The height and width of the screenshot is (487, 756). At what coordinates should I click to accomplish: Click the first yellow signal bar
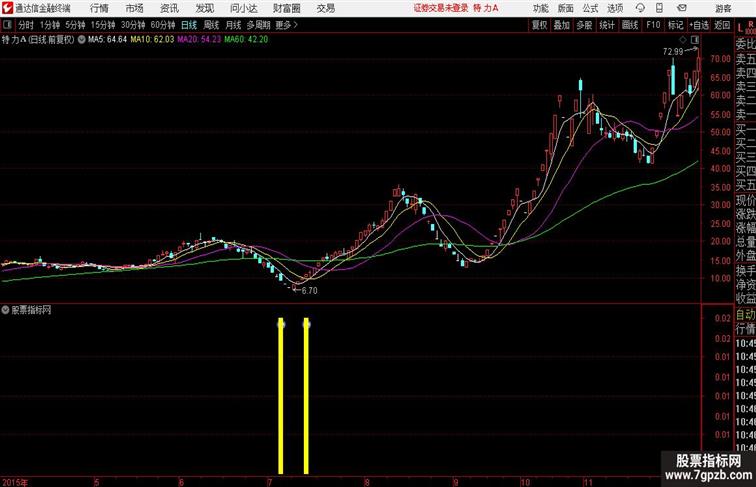click(281, 396)
